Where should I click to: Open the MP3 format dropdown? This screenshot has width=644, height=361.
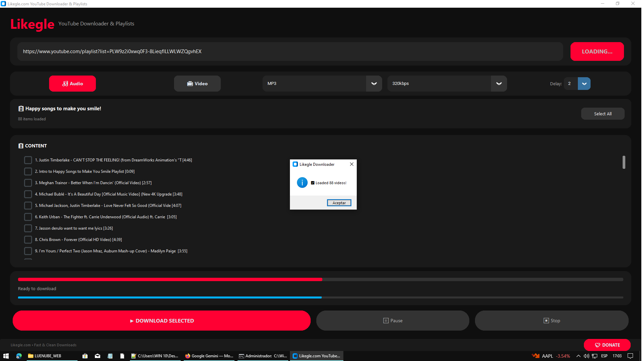(x=374, y=84)
